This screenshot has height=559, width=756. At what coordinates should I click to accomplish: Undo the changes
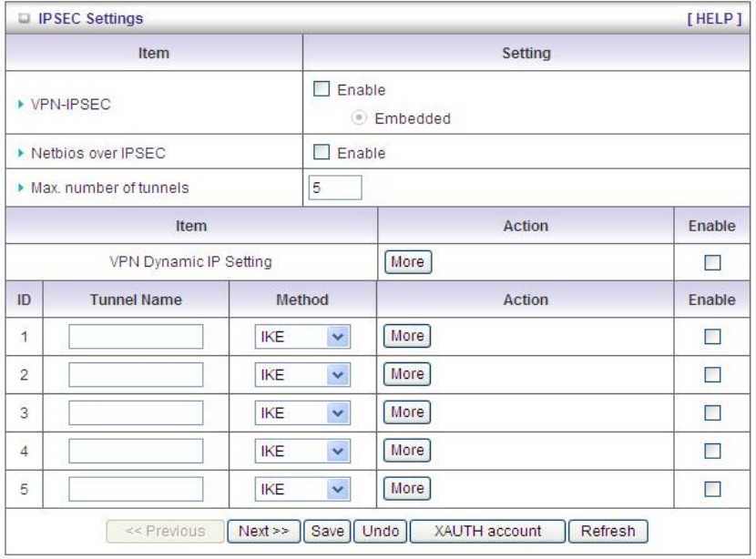tap(379, 530)
